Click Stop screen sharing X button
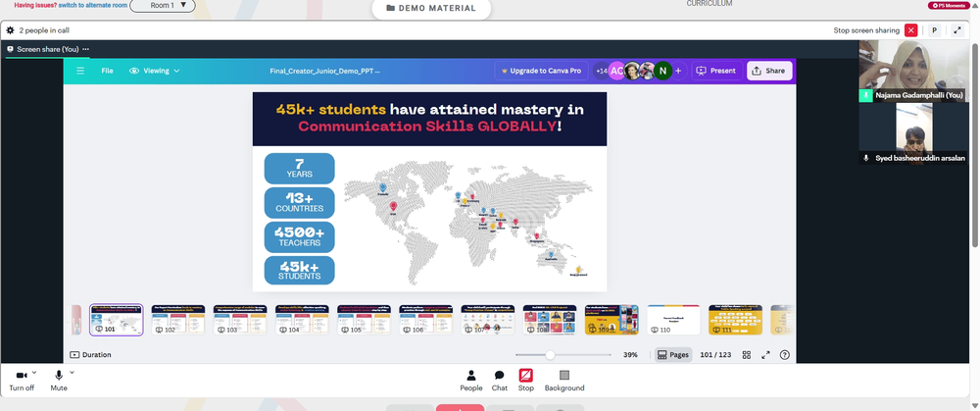Viewport: 980px width, 411px height. [x=910, y=30]
